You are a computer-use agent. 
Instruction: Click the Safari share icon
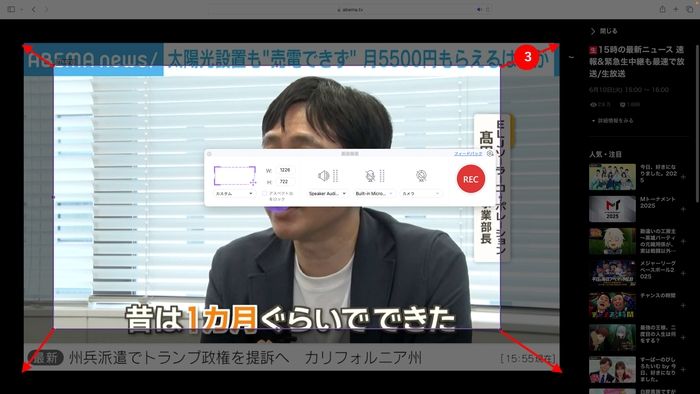(662, 9)
